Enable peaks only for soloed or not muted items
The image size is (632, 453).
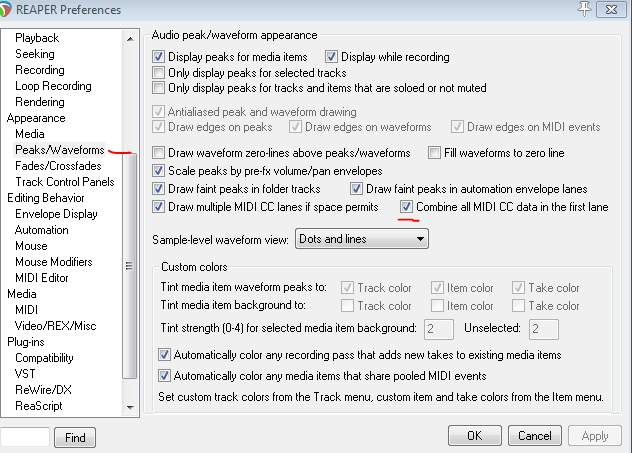click(158, 88)
